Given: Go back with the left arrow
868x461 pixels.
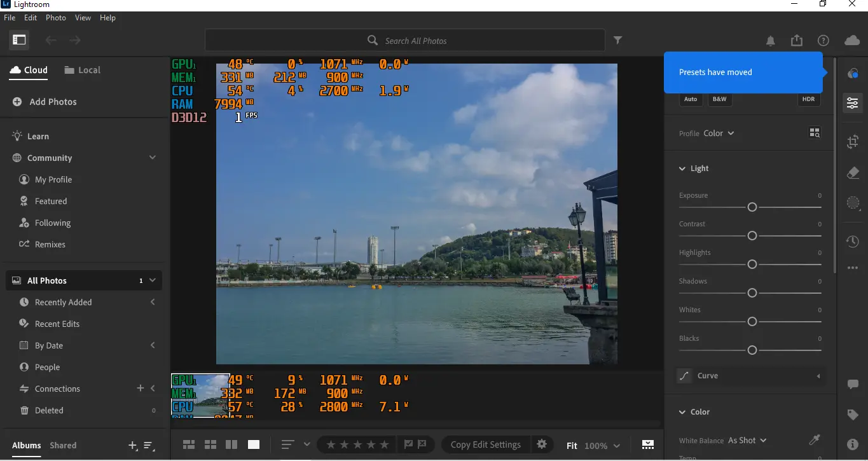Looking at the screenshot, I should point(51,40).
